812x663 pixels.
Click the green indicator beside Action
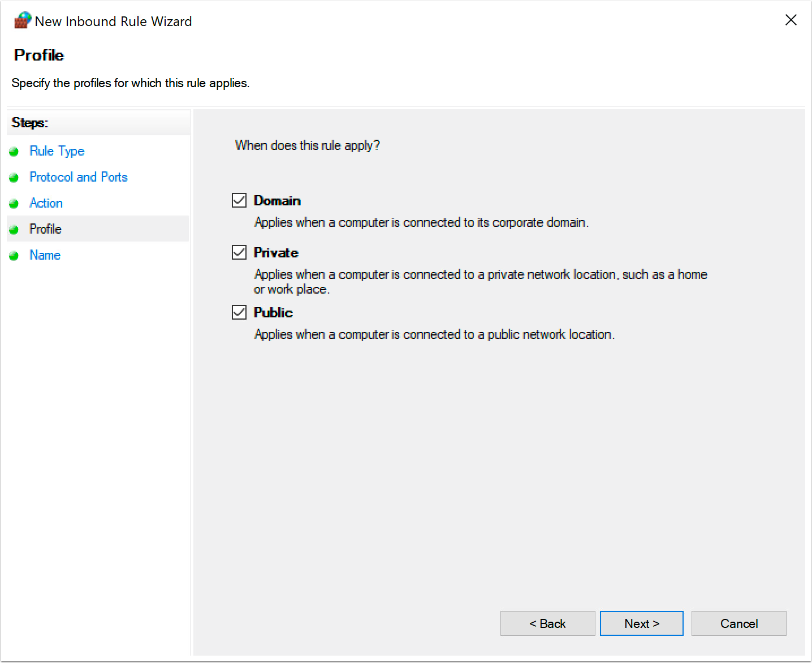14,203
